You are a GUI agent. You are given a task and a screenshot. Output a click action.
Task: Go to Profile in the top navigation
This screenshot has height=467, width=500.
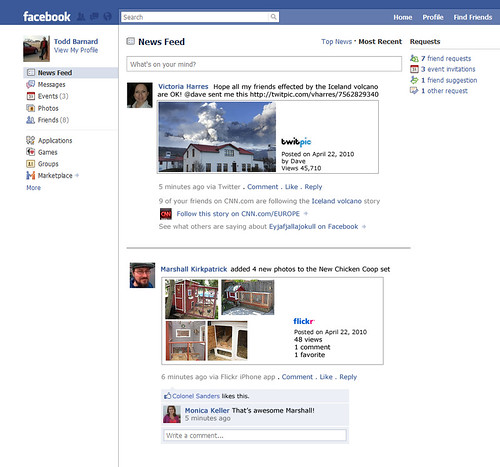[433, 17]
